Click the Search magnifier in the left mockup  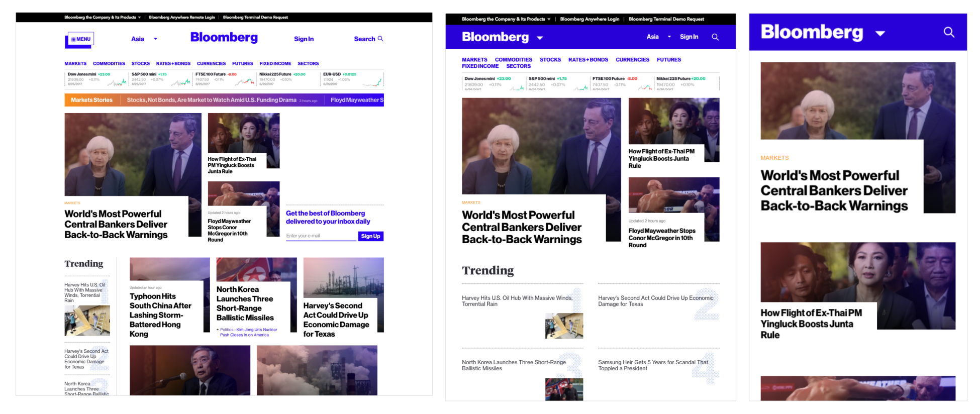pyautogui.click(x=380, y=39)
